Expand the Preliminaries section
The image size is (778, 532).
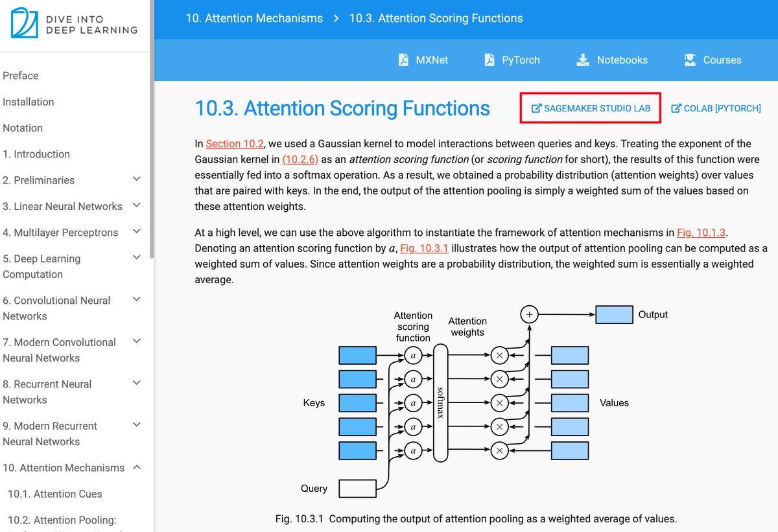(136, 179)
